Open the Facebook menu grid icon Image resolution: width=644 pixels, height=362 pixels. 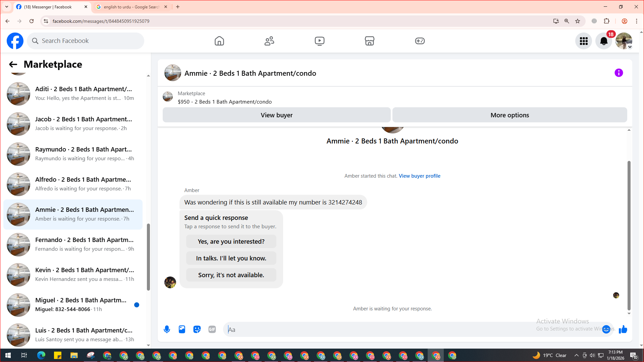coord(584,41)
